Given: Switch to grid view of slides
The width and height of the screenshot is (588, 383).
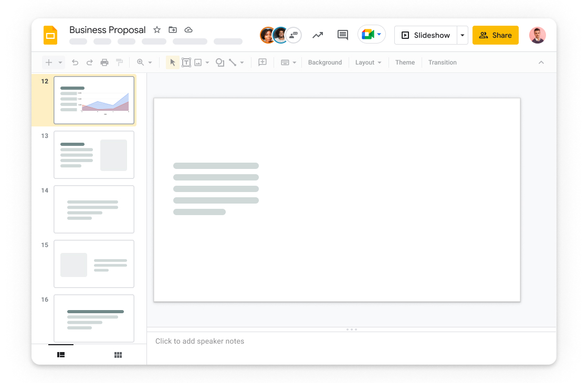Looking at the screenshot, I should pyautogui.click(x=118, y=355).
